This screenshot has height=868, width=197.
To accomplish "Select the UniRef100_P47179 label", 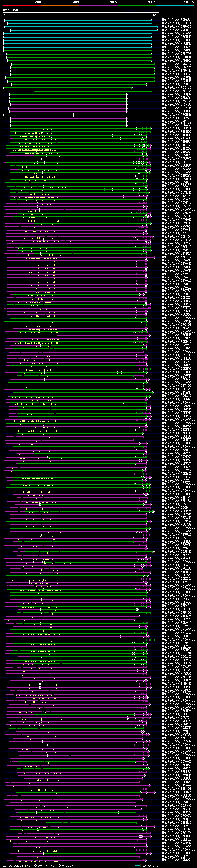I will tap(177, 582).
